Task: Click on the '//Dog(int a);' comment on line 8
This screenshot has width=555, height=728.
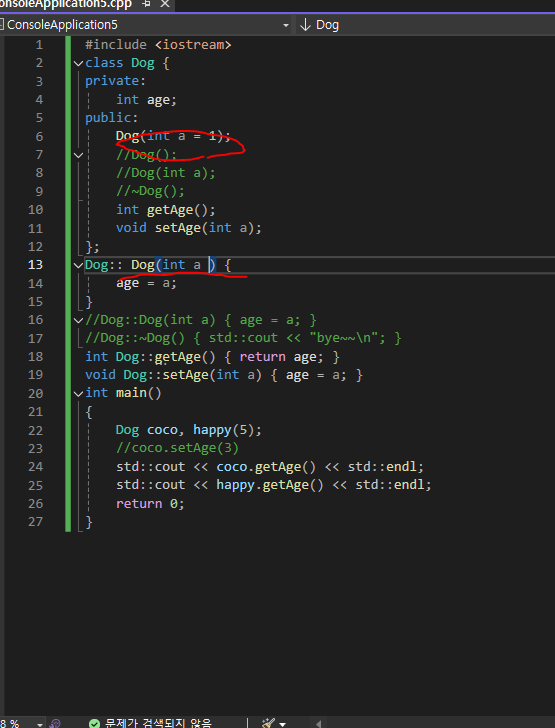Action: 166,173
